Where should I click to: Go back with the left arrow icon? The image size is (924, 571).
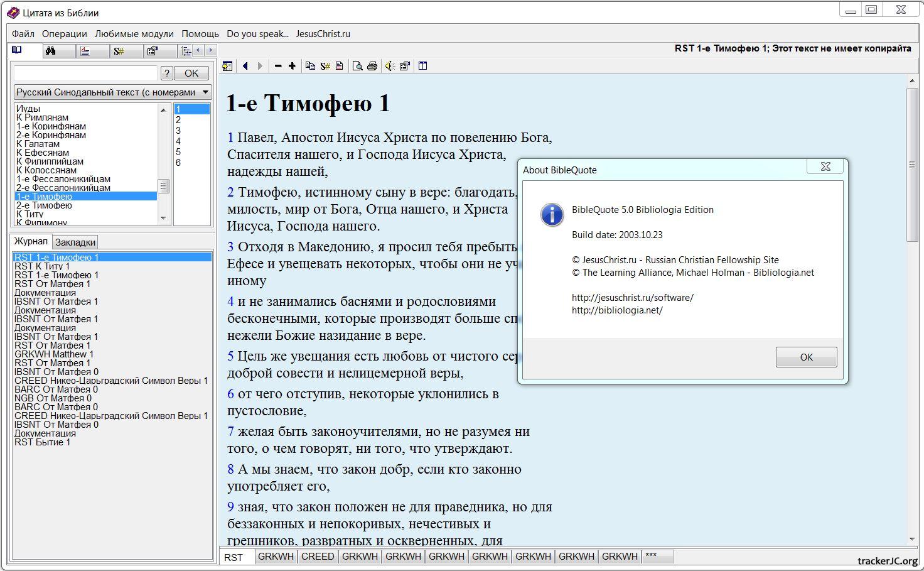point(245,66)
